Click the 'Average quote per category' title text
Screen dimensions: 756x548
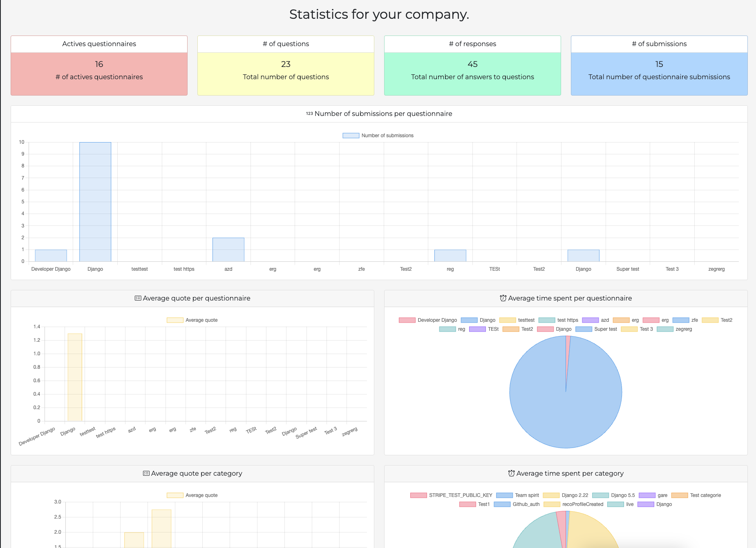[197, 474]
